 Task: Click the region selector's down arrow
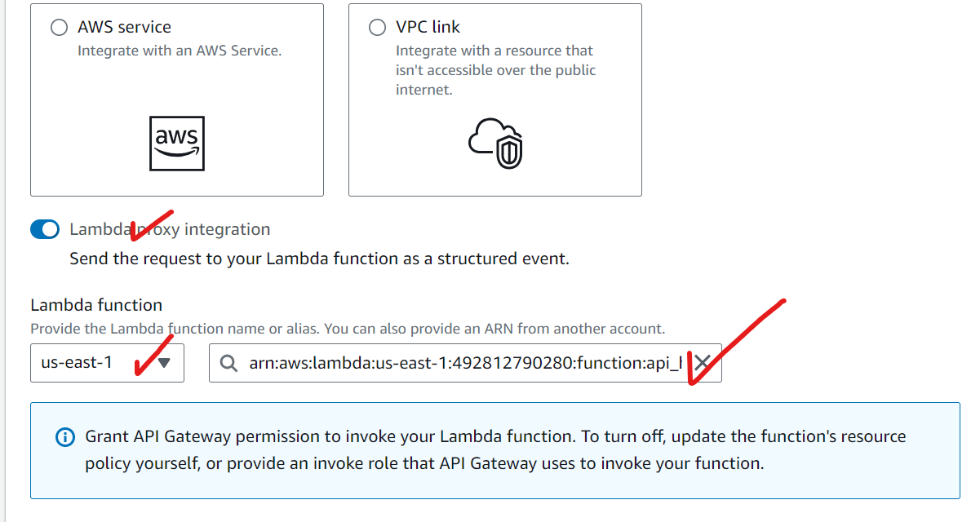(x=164, y=363)
